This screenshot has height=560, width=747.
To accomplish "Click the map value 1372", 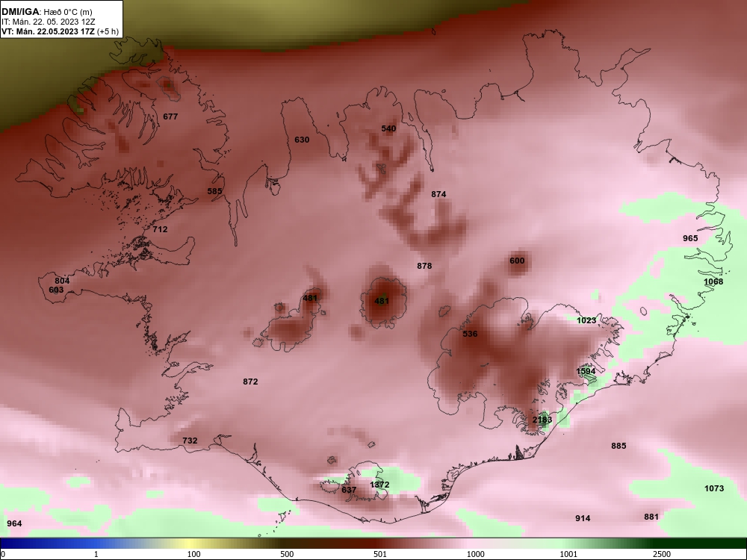I will [379, 485].
